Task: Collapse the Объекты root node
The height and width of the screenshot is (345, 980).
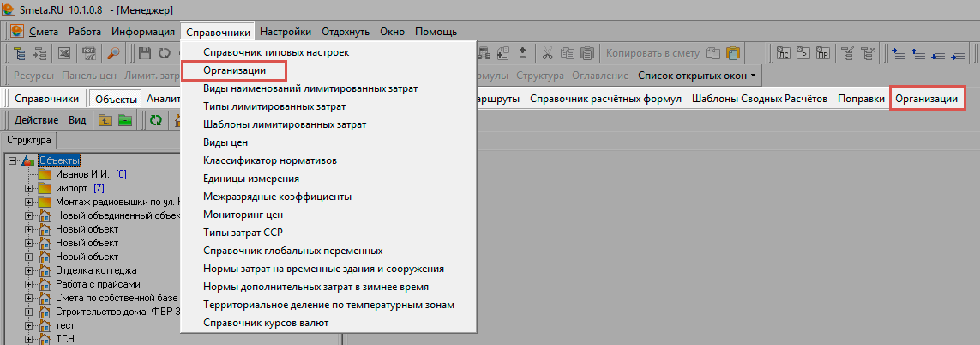Action: pos(12,161)
